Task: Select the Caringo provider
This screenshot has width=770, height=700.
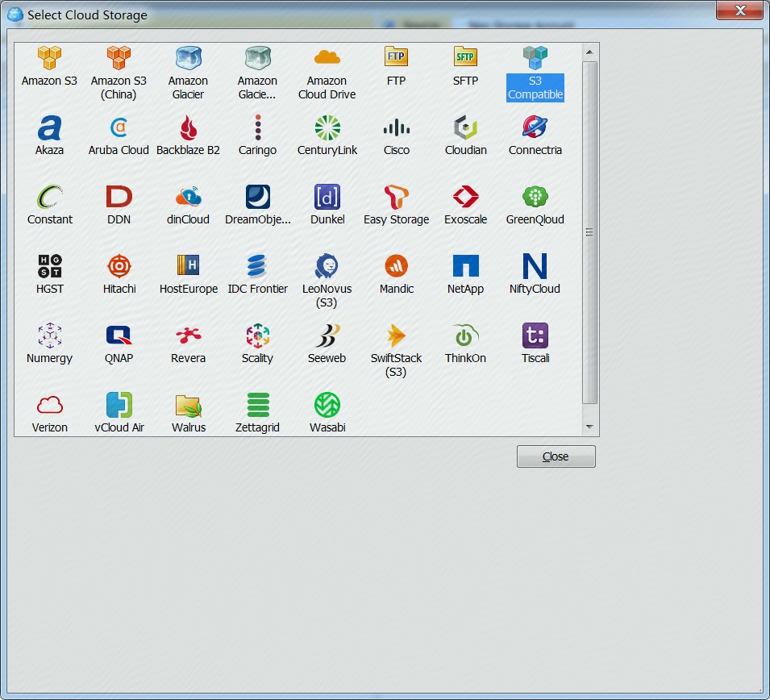Action: point(258,127)
